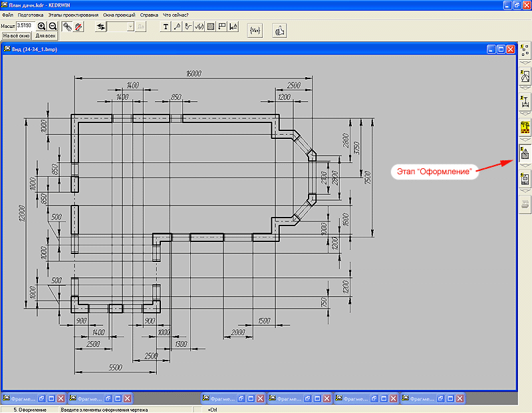Click the zoom in magnifier icon
Screen dimensions: 532x413
pyautogui.click(x=41, y=27)
